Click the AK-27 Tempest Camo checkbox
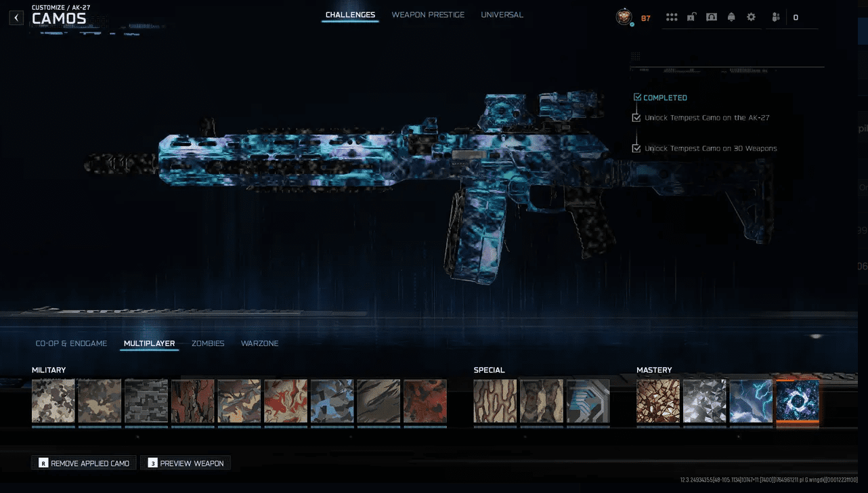The width and height of the screenshot is (868, 493). (x=636, y=118)
